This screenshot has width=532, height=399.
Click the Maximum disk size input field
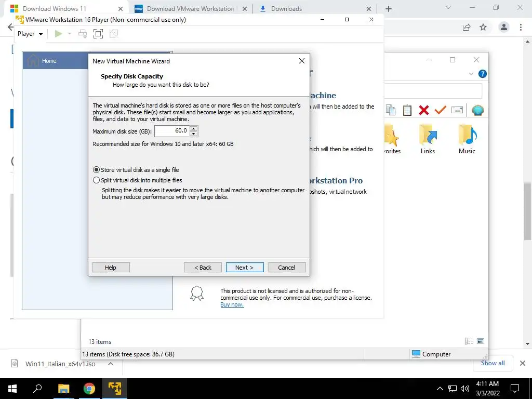[172, 130]
